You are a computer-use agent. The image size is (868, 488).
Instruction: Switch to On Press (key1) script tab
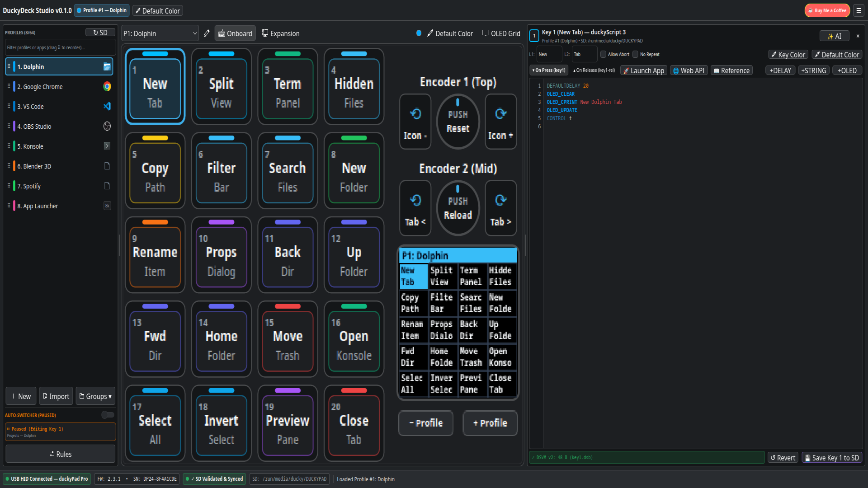(549, 70)
